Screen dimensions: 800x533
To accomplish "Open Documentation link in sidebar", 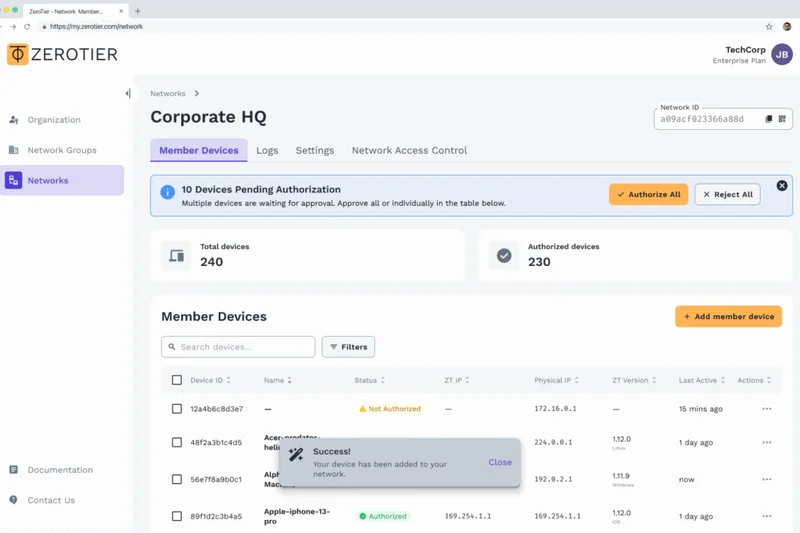I will coord(60,470).
